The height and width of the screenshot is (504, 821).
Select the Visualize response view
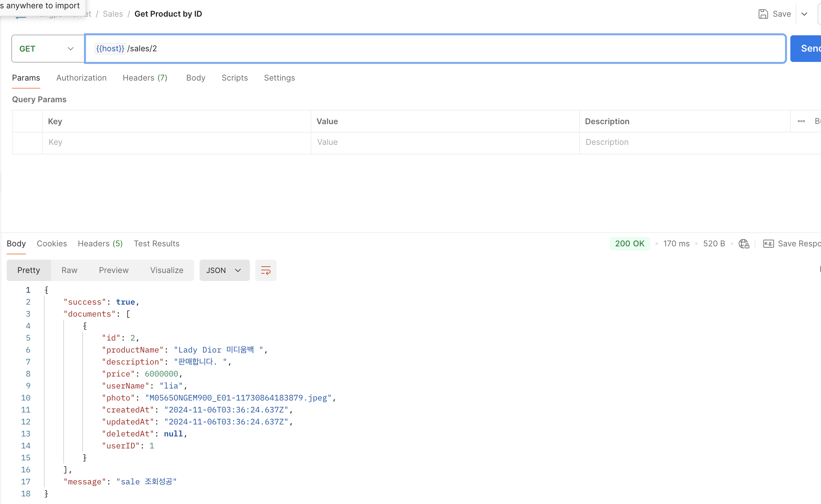pos(167,270)
